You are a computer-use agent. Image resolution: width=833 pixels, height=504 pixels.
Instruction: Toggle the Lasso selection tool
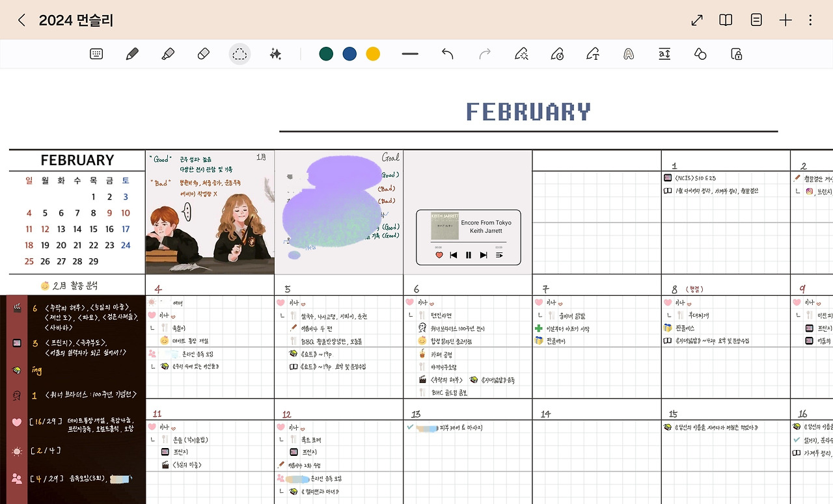click(x=239, y=54)
